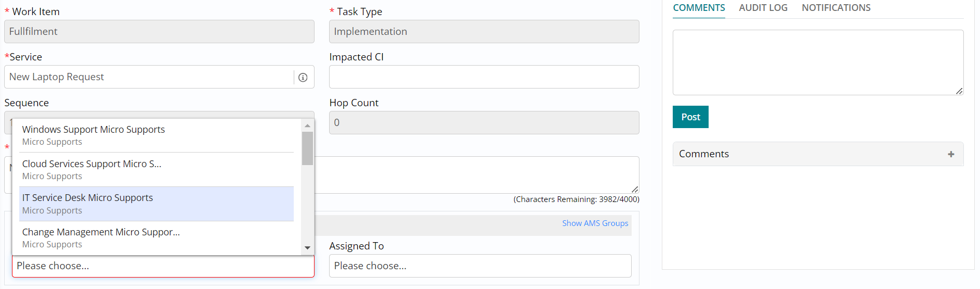
Task: Select the Comments tab
Action: pyautogui.click(x=699, y=8)
